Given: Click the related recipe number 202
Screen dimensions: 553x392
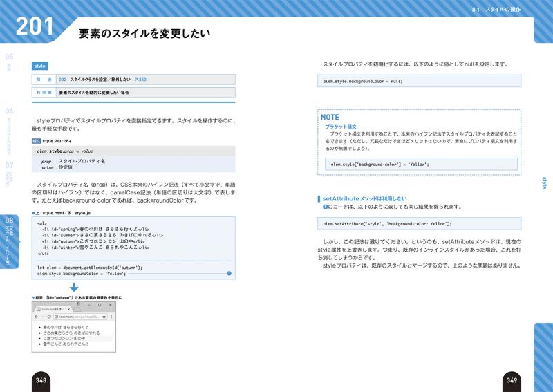Looking at the screenshot, I should (x=62, y=80).
